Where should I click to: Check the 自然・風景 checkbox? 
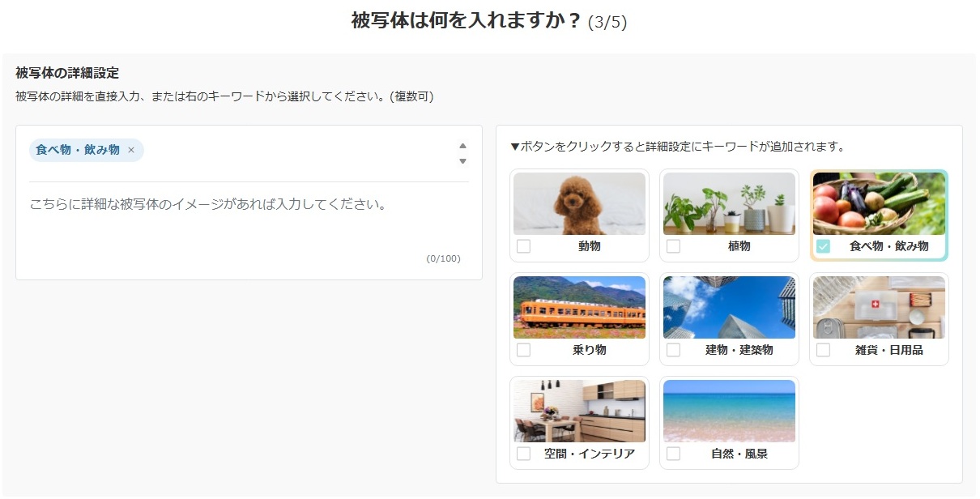[x=673, y=454]
